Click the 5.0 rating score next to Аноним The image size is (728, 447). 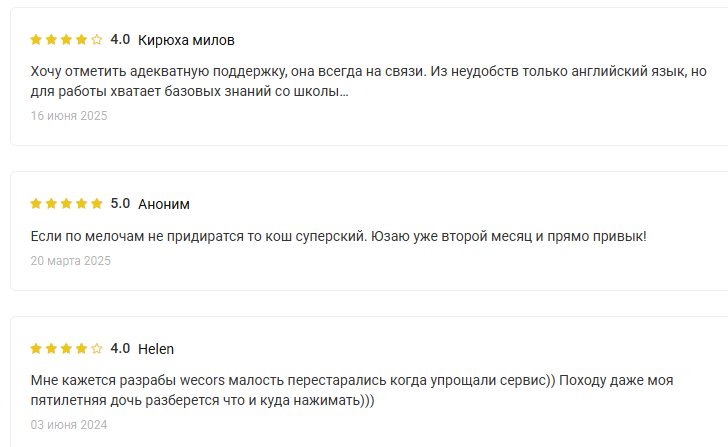120,204
